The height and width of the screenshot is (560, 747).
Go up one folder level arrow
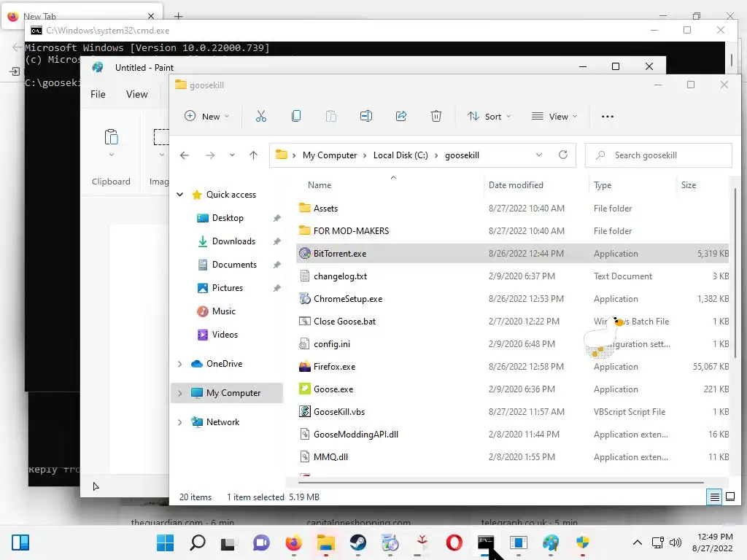click(x=253, y=155)
